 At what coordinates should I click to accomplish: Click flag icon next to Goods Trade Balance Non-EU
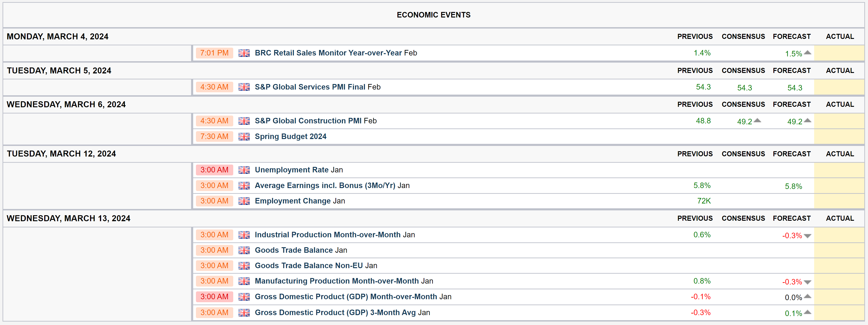click(x=244, y=266)
